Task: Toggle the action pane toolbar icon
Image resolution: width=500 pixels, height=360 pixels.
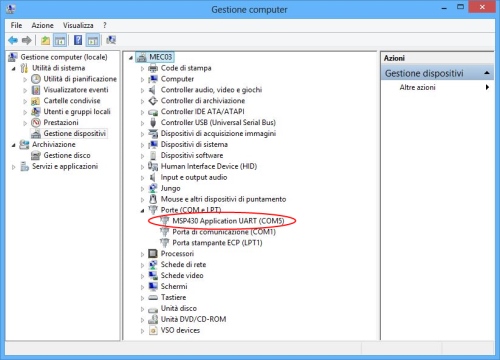Action: coord(93,41)
